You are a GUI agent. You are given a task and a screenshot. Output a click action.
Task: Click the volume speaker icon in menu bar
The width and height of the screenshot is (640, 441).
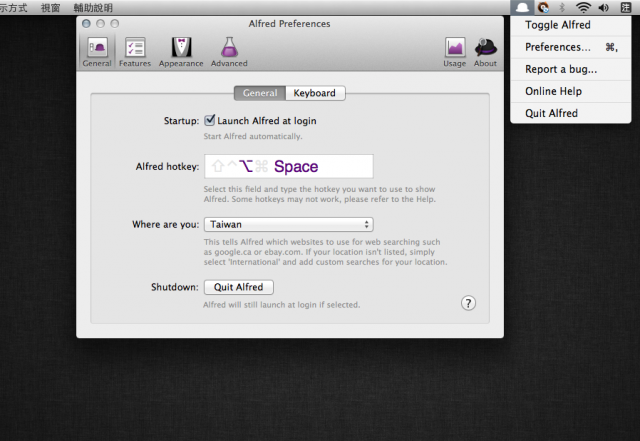click(604, 7)
